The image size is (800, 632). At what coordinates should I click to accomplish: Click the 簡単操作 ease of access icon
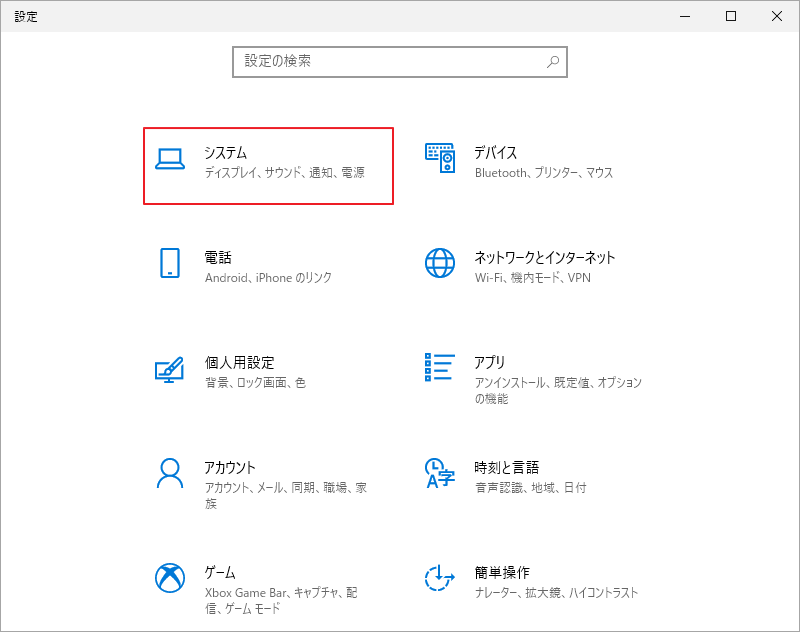click(440, 578)
